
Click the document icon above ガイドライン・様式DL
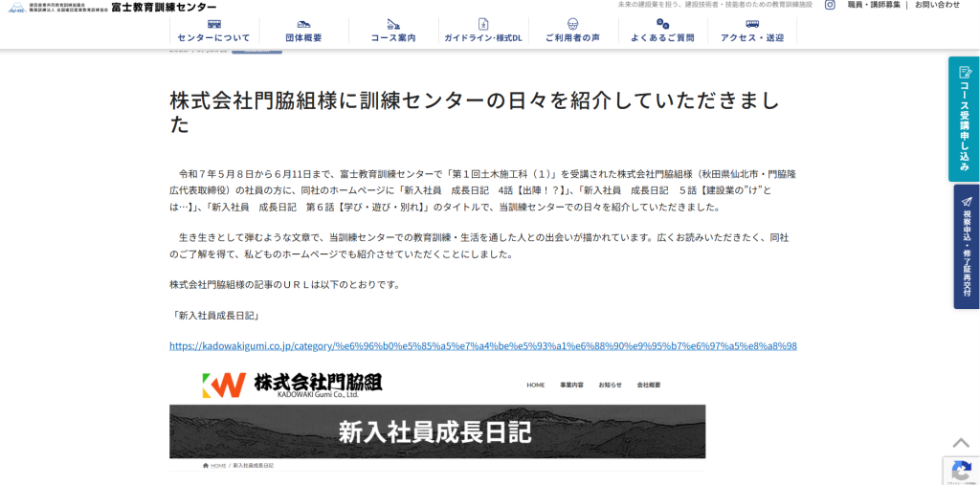[x=483, y=24]
